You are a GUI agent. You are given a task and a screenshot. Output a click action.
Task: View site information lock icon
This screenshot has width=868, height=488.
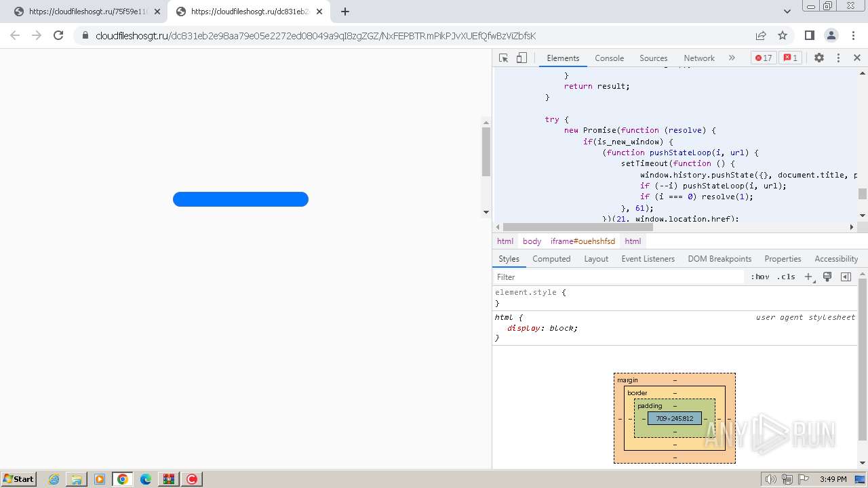tap(85, 35)
